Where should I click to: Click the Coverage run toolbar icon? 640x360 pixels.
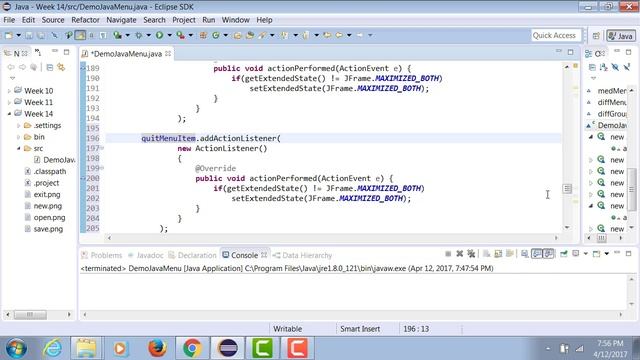117,36
